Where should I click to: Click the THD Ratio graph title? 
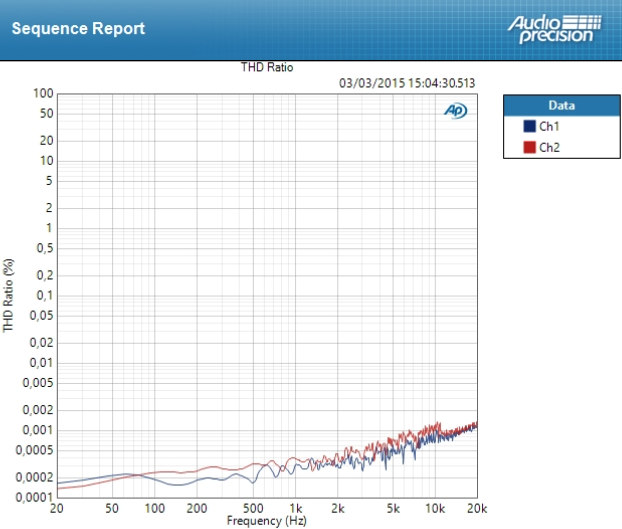pos(266,67)
